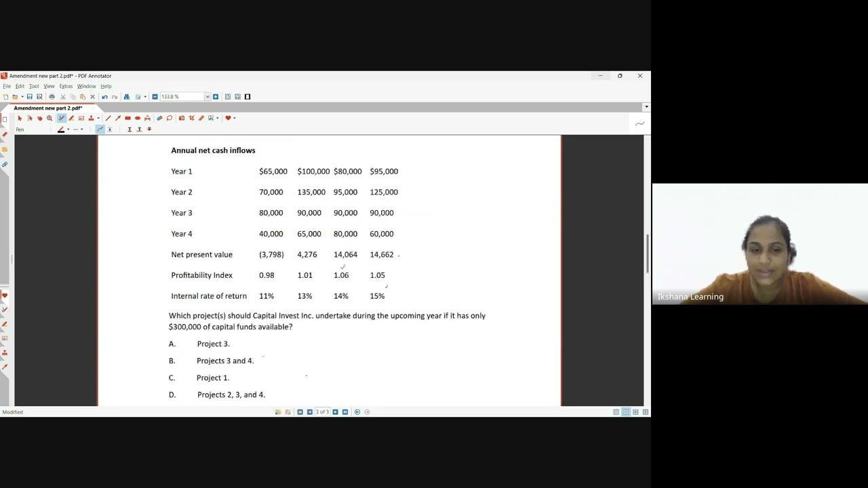Go to the next page button
868x488 pixels.
pos(335,411)
